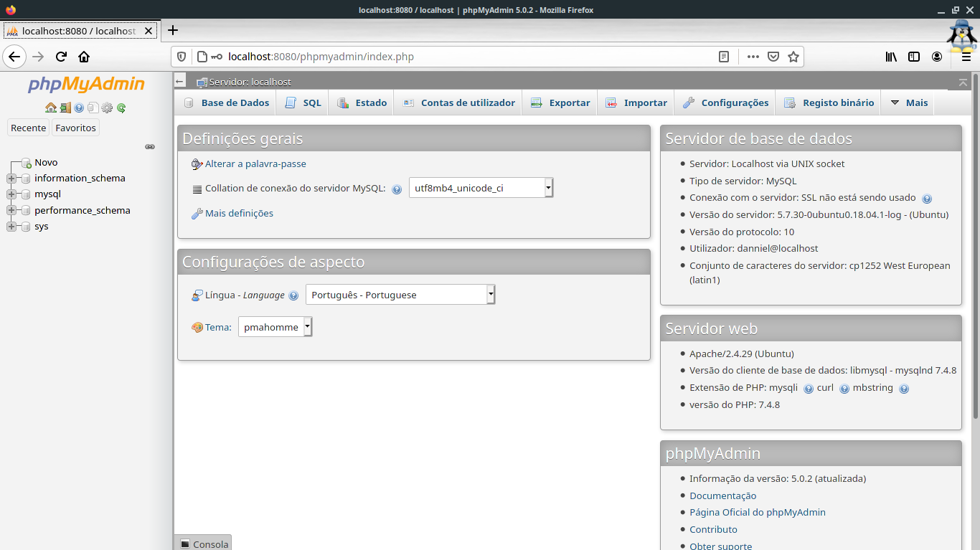This screenshot has width=980, height=550.
Task: Open Estado tab
Action: pos(362,103)
